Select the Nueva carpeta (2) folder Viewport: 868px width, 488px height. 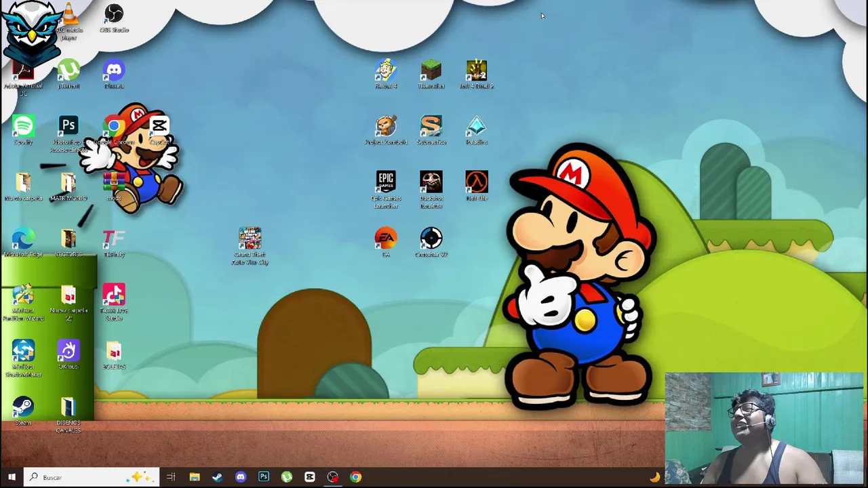point(68,296)
